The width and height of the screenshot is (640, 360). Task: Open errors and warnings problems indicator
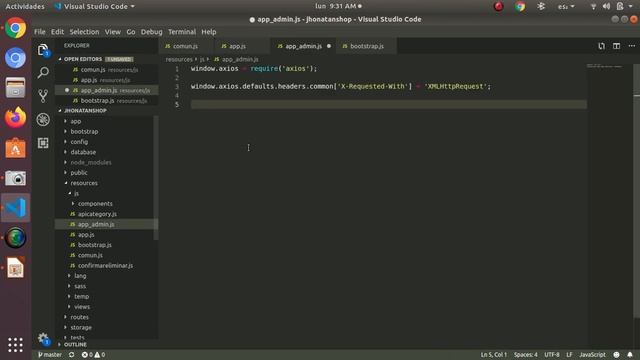(93, 355)
